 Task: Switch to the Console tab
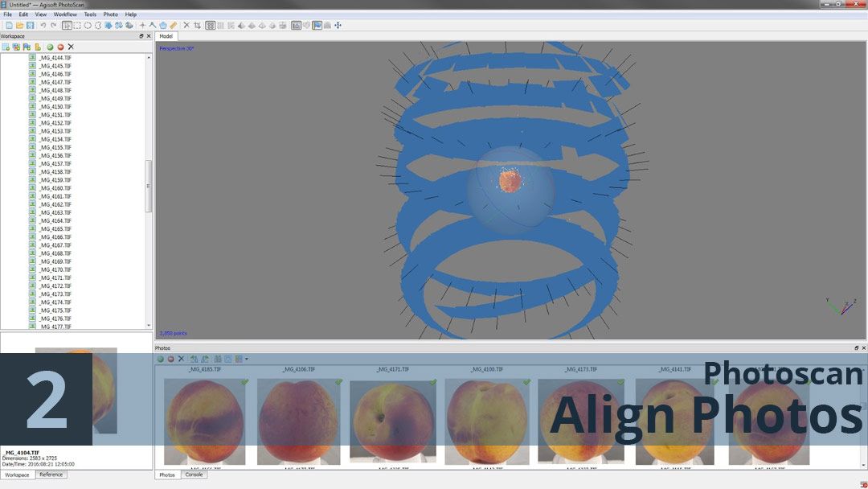tap(194, 475)
